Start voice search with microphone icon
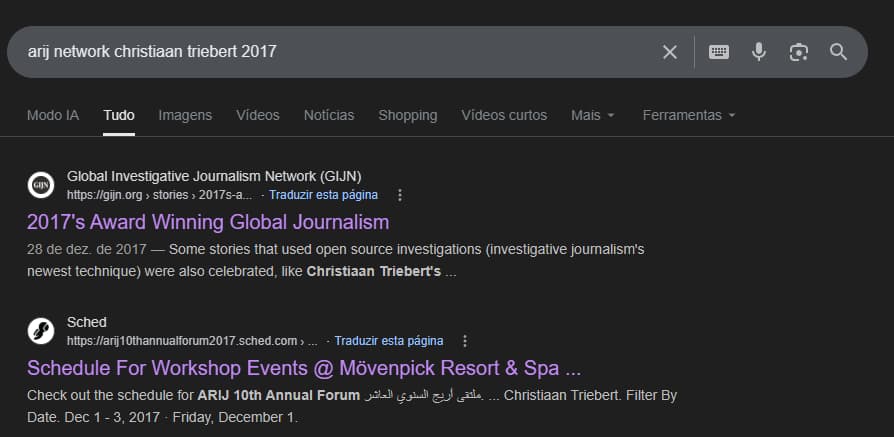 [x=759, y=52]
